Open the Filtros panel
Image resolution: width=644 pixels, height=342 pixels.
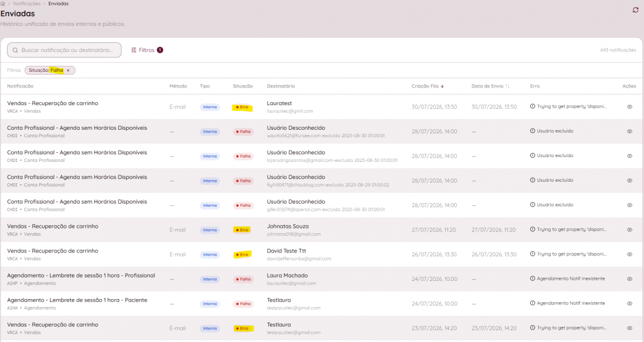click(147, 50)
